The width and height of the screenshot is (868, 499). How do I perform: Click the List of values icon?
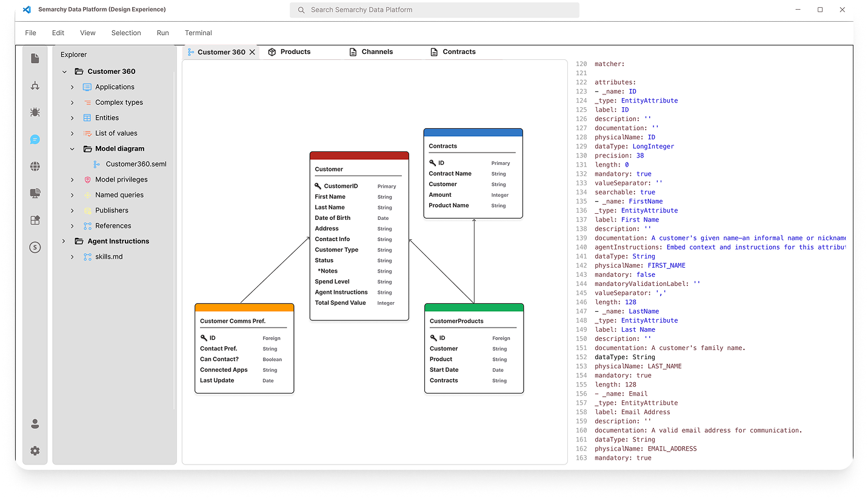[87, 133]
